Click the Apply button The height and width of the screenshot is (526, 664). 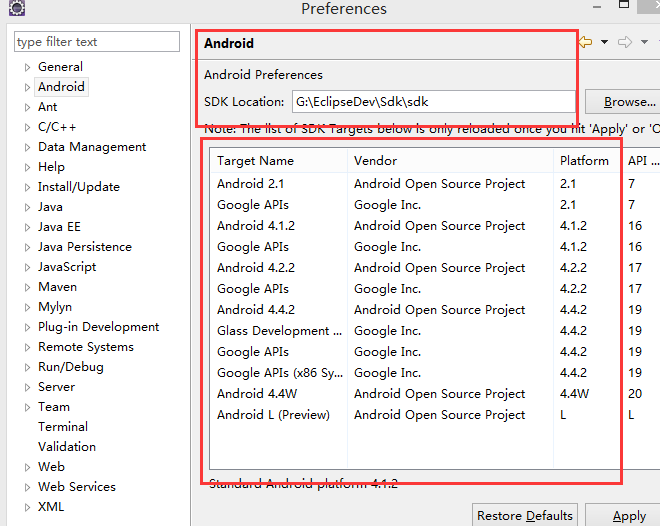point(628,516)
